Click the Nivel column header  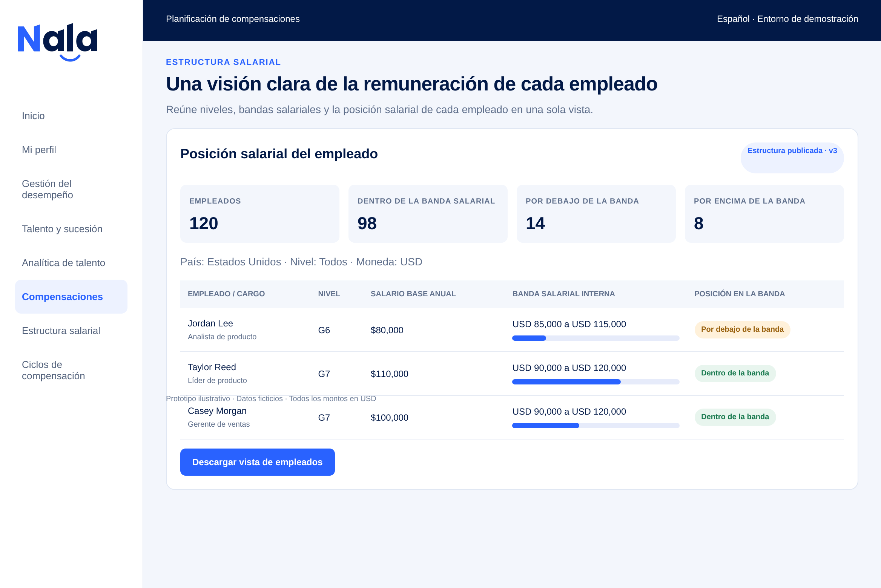[x=329, y=294]
